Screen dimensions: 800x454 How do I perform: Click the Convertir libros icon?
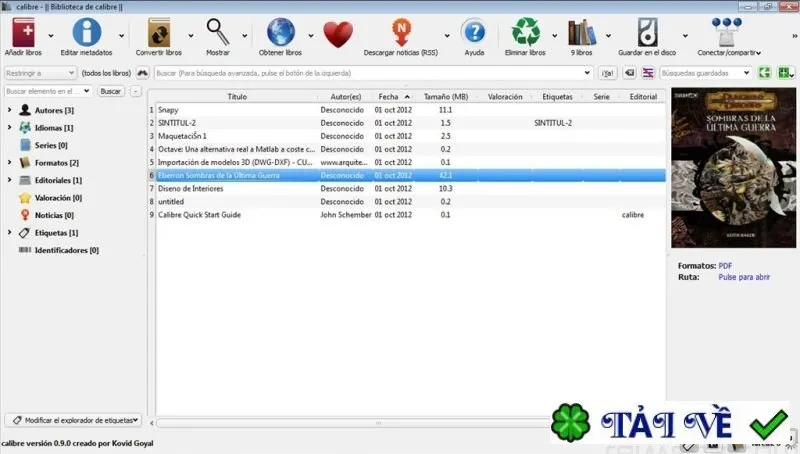click(x=159, y=33)
